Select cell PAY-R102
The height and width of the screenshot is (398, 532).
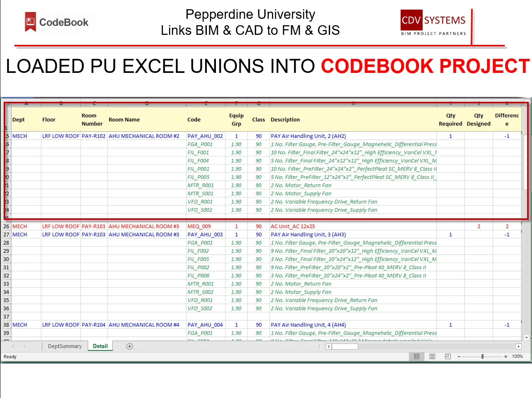[94, 136]
